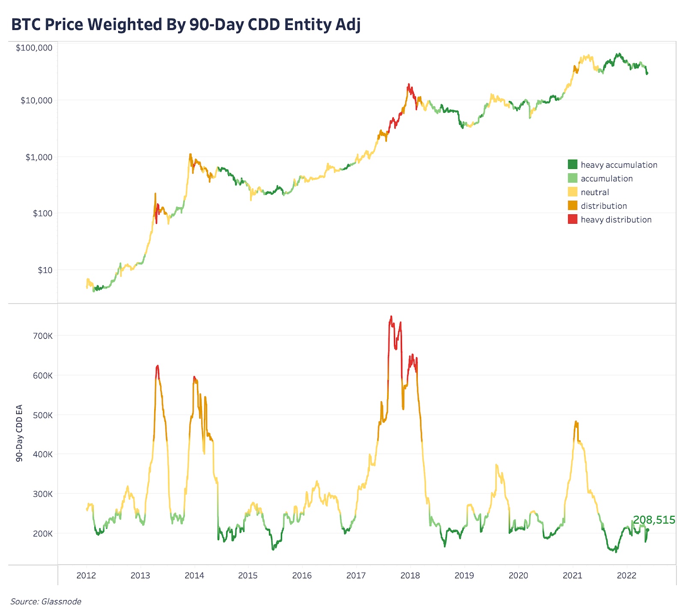Screen dimensions: 685x616
Task: Click the "neutral" legend label
Action: pyautogui.click(x=595, y=192)
